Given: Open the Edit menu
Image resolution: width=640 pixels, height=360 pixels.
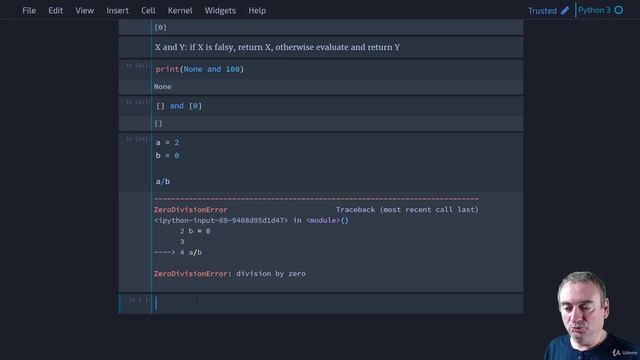Looking at the screenshot, I should [56, 11].
